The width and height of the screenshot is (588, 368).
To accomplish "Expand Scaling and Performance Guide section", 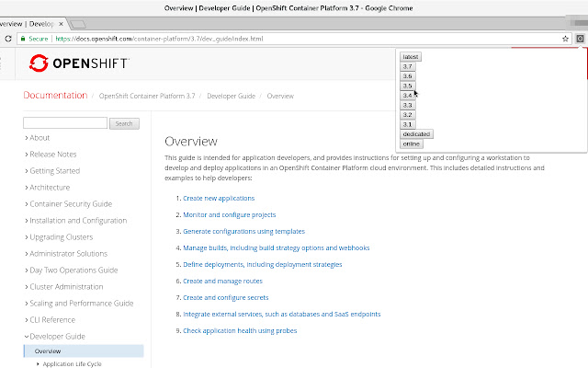I will click(x=79, y=303).
